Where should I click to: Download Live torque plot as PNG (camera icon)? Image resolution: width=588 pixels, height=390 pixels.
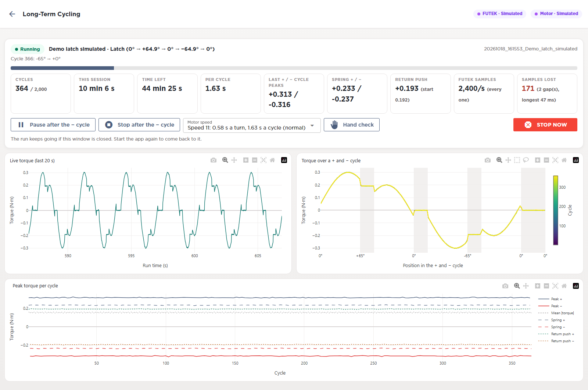pos(214,160)
